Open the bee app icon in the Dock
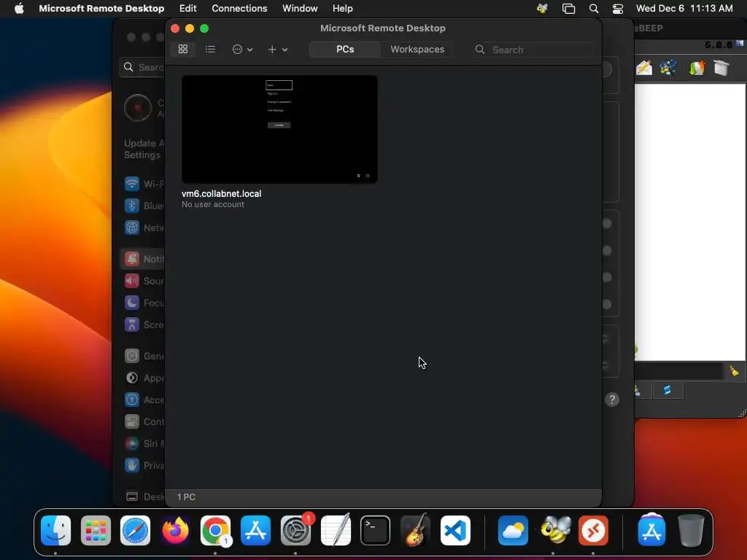Viewport: 747px width, 560px height. click(x=553, y=531)
